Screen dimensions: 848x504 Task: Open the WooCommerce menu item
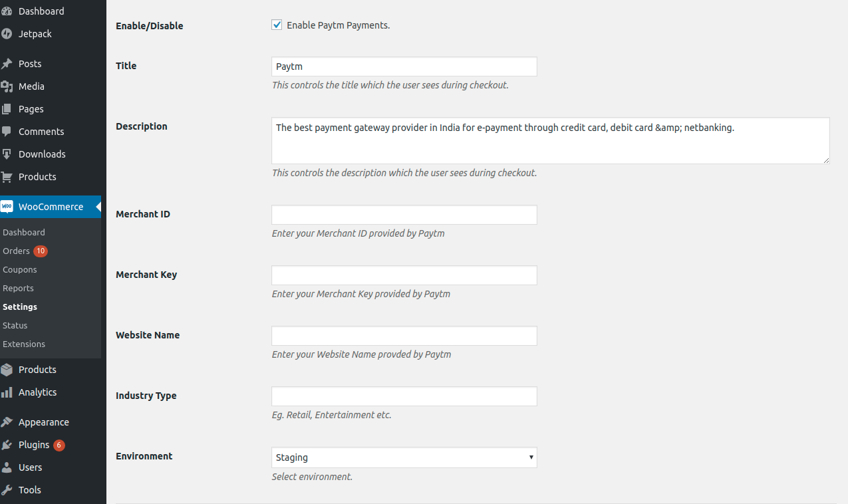51,207
